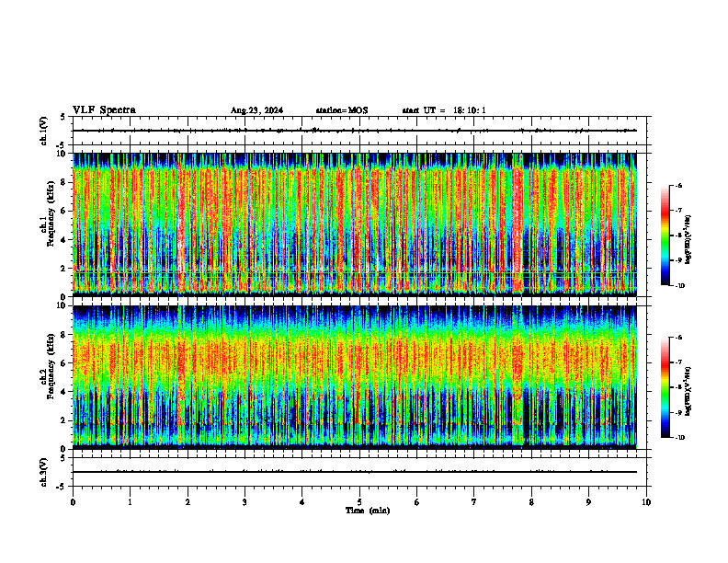Image resolution: width=728 pixels, height=563 pixels.
Task: Click the "5" tick on ch.1(V) axis
Action: (x=63, y=117)
